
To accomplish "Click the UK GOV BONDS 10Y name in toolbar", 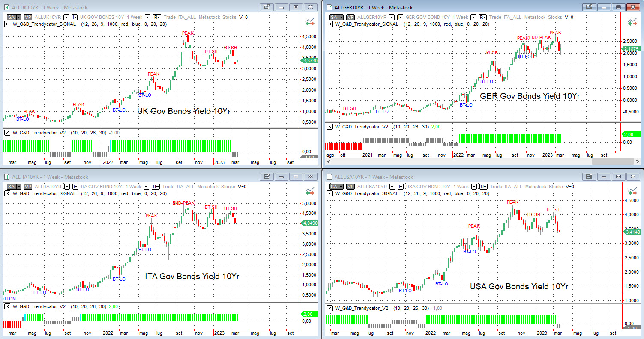I will (103, 17).
